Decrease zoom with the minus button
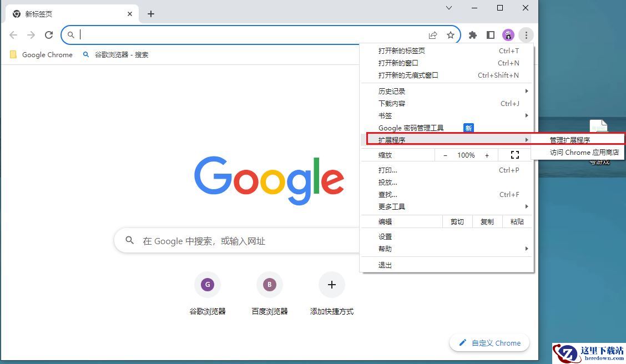The height and width of the screenshot is (364, 626). click(445, 155)
